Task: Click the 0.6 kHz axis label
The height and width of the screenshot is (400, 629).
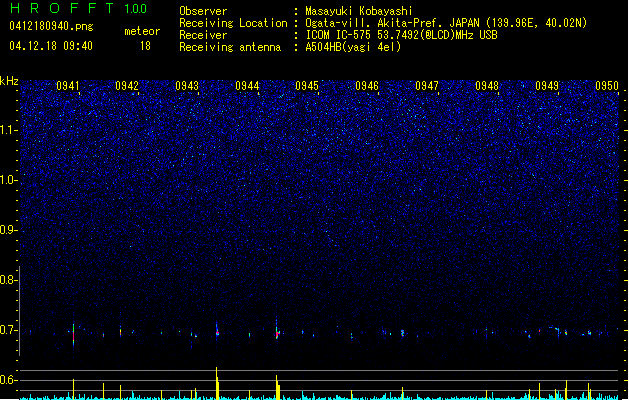Action: pos(9,380)
